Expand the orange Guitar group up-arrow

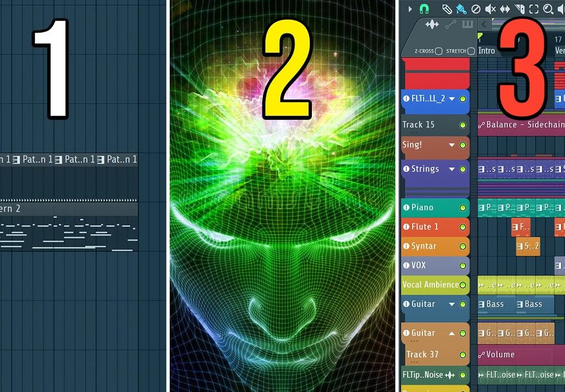tap(451, 334)
